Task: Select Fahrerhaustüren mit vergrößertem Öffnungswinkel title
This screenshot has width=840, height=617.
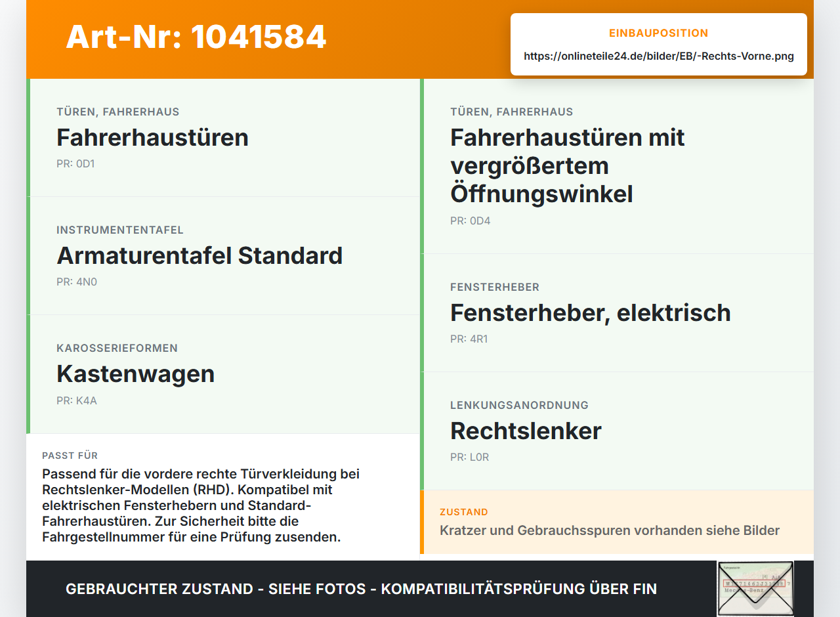Action: [x=568, y=165]
